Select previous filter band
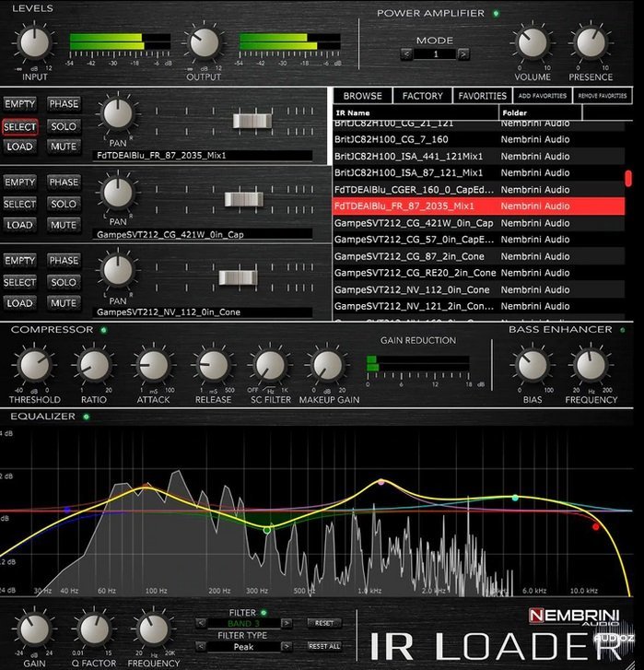This screenshot has height=670, width=644. coord(201,623)
